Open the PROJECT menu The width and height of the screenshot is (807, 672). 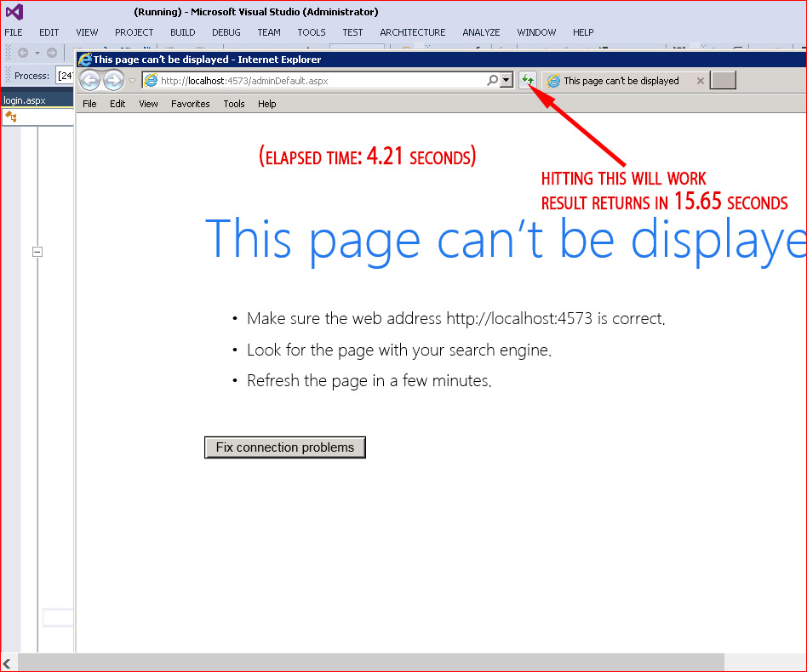click(x=134, y=32)
